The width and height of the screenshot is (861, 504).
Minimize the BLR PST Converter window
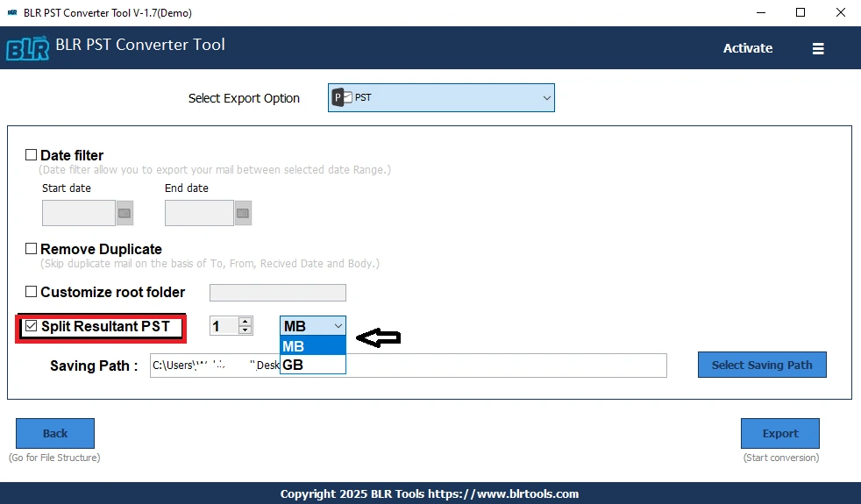[x=760, y=12]
